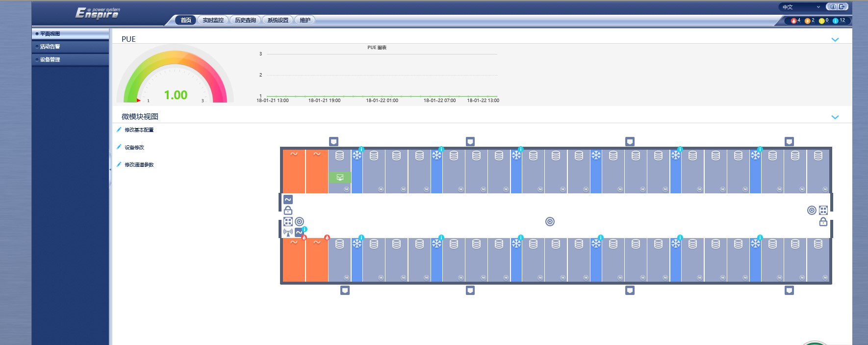Open the info icon beside logout
The width and height of the screenshot is (868, 345).
[x=833, y=7]
